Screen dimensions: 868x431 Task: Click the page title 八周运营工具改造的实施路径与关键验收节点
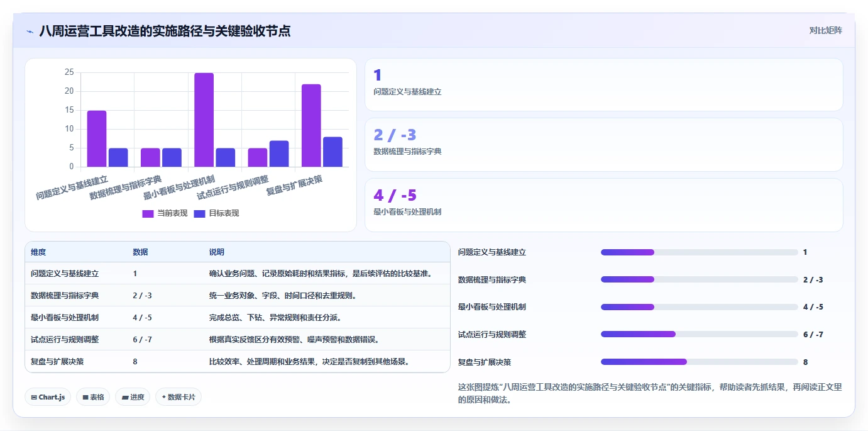pyautogui.click(x=165, y=31)
